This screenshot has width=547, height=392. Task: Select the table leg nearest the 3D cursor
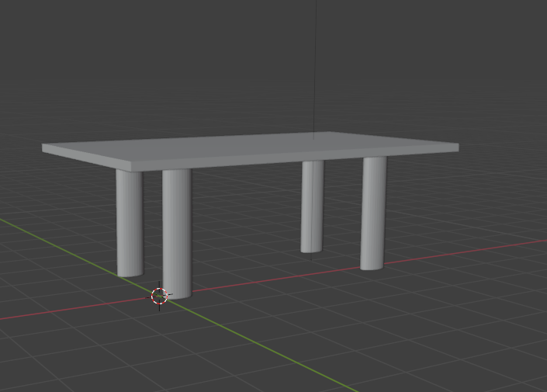[177, 233]
